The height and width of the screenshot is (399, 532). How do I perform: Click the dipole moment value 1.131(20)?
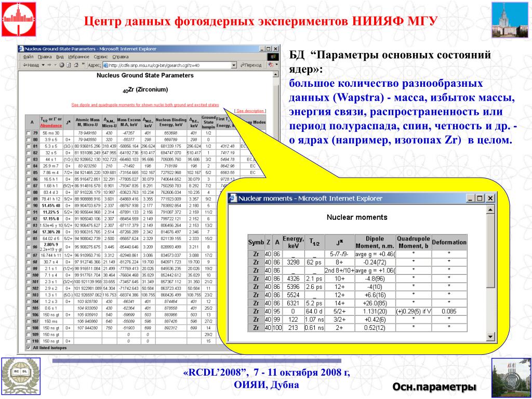coord(375,312)
